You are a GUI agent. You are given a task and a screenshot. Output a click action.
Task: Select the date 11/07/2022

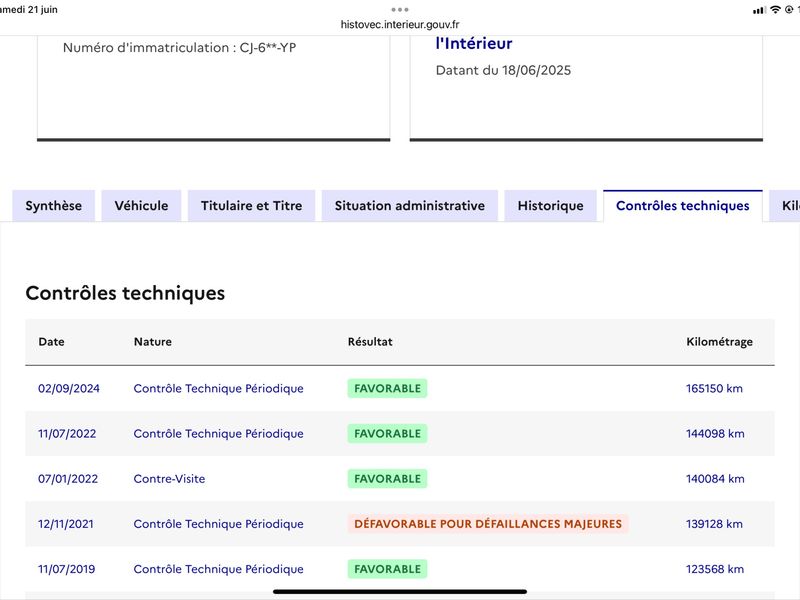point(67,434)
